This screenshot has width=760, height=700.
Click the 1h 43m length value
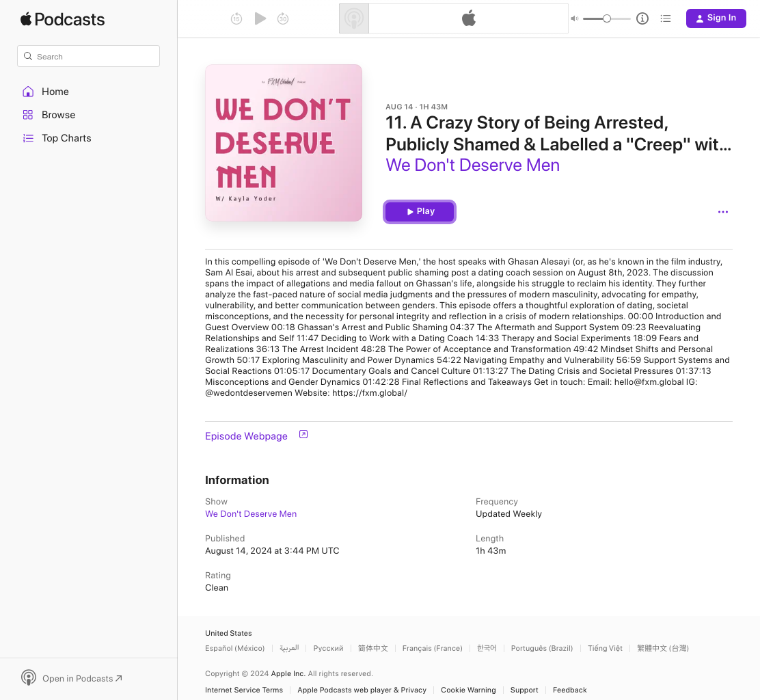pyautogui.click(x=491, y=551)
